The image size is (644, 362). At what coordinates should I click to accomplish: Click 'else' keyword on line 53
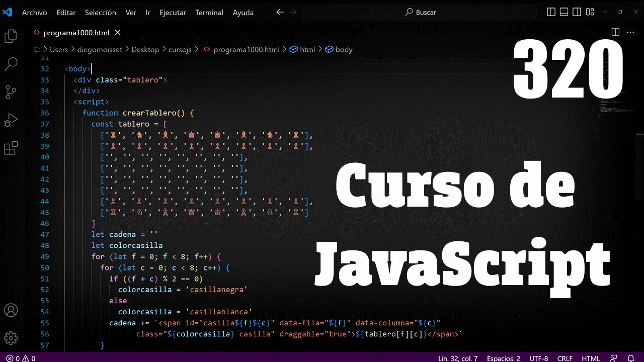(x=118, y=301)
